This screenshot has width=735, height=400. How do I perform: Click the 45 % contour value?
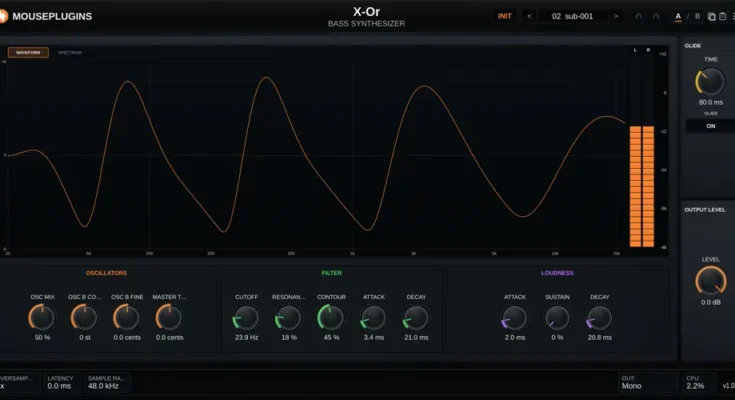click(331, 338)
